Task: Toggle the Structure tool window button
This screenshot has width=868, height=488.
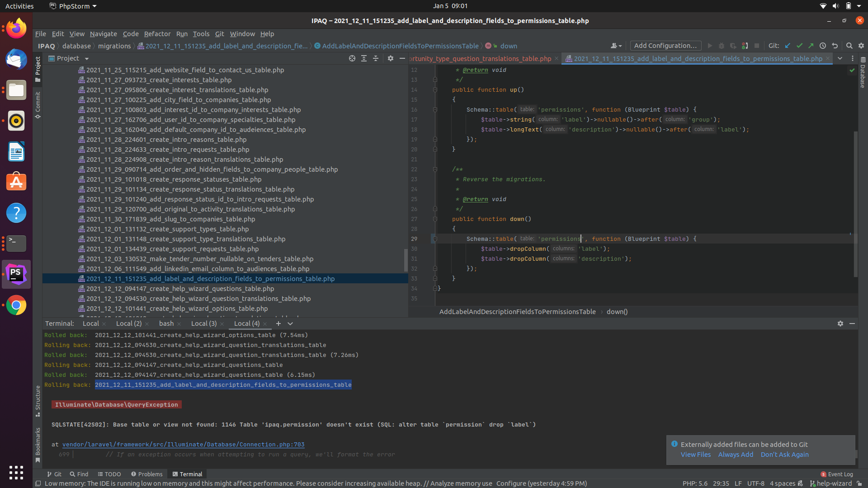Action: [x=38, y=400]
